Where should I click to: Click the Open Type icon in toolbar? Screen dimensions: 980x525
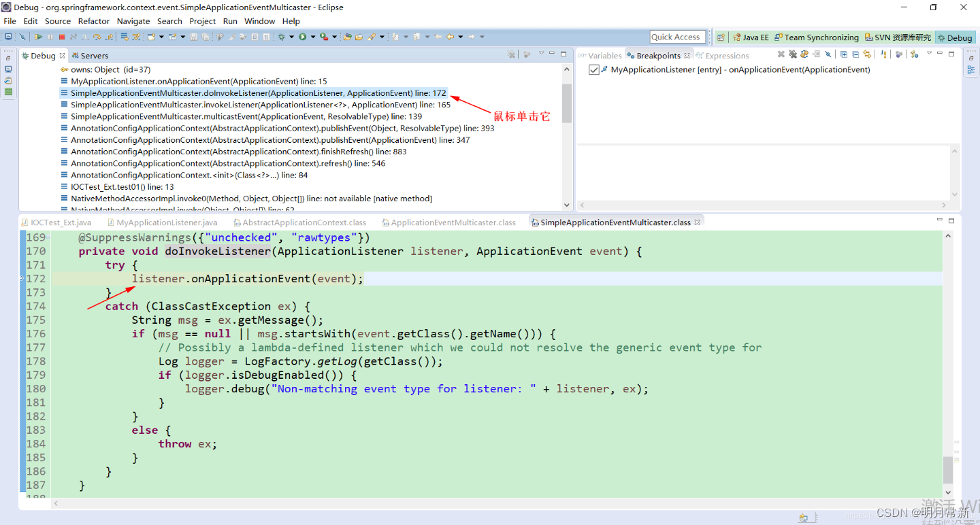[x=347, y=37]
